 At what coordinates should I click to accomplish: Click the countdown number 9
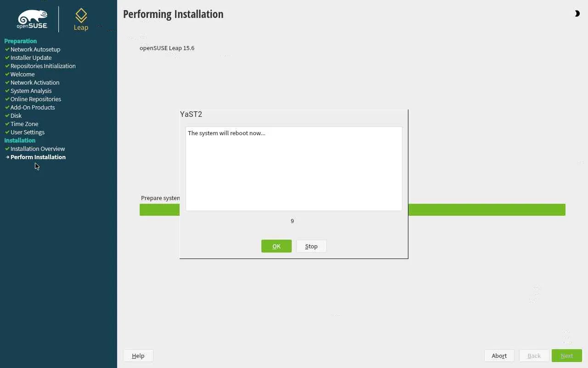292,221
